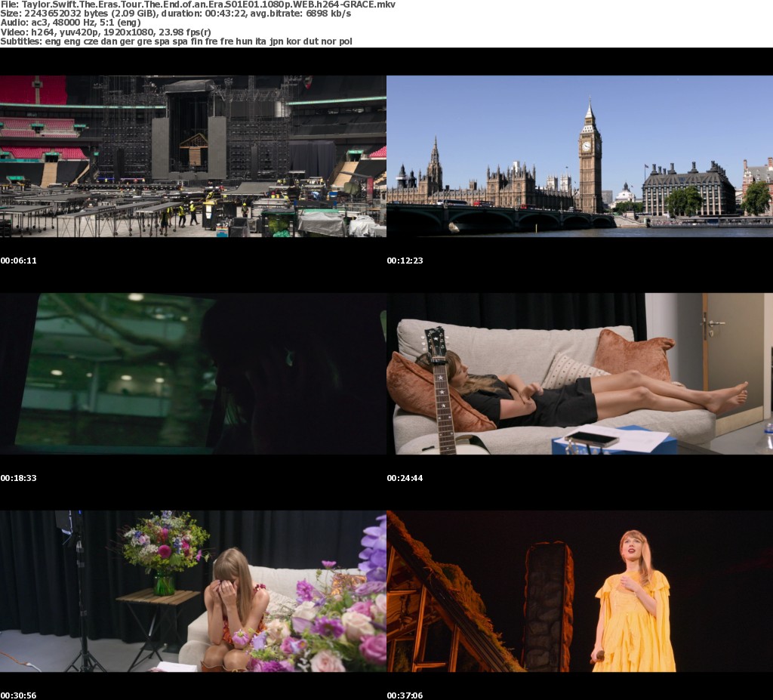773x700 pixels.
Task: Select the yellow dress performance thumbnail
Action: (580, 591)
